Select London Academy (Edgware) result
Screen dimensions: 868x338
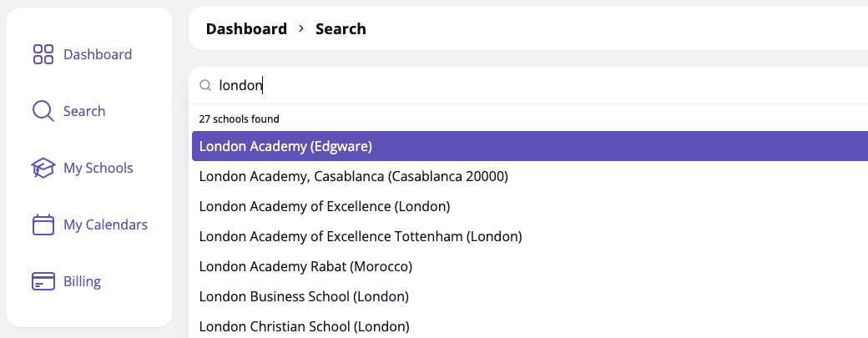[285, 146]
